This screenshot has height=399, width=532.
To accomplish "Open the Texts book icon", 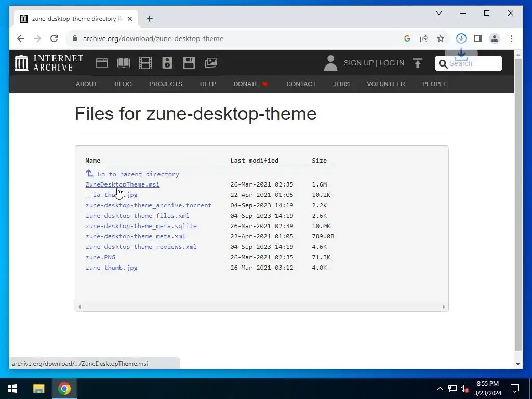I will 124,63.
